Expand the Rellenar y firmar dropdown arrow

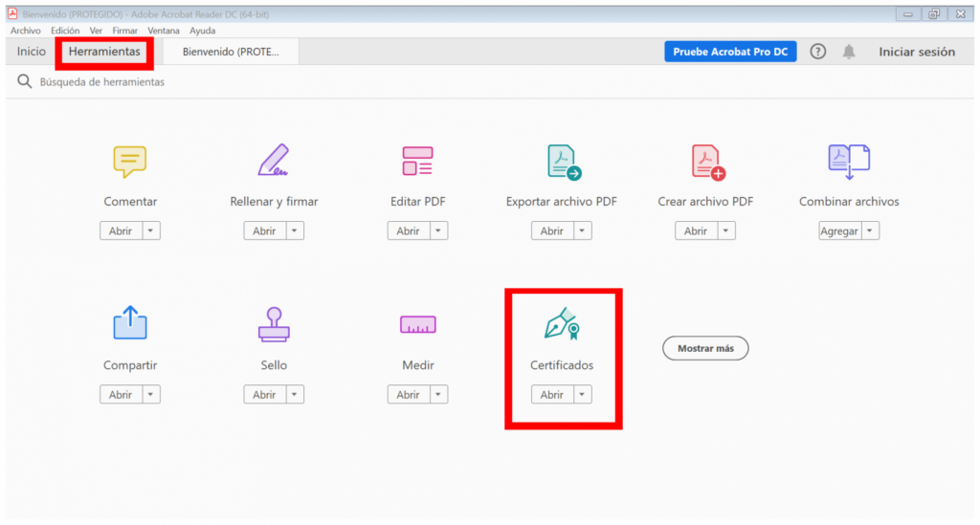pyautogui.click(x=295, y=231)
